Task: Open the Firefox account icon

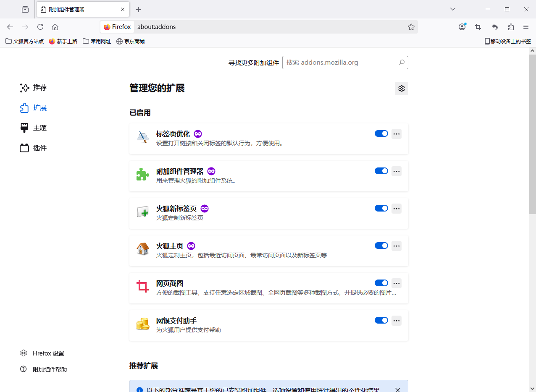Action: [462, 27]
